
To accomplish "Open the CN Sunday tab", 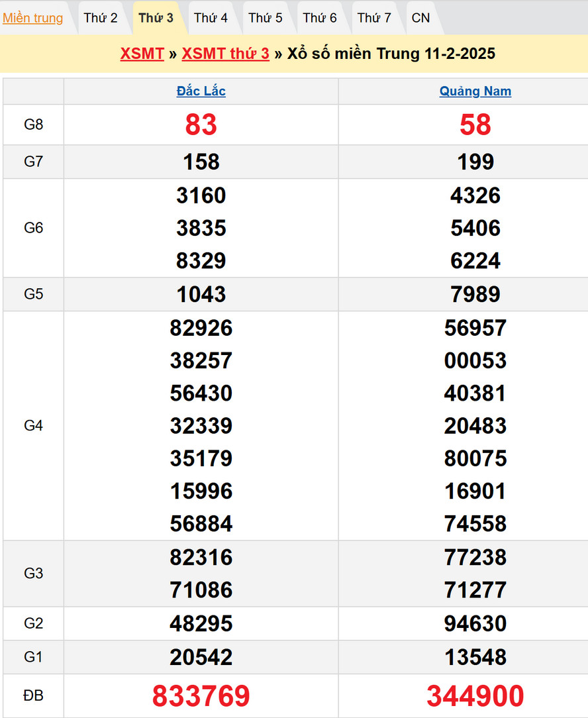I will click(x=420, y=18).
